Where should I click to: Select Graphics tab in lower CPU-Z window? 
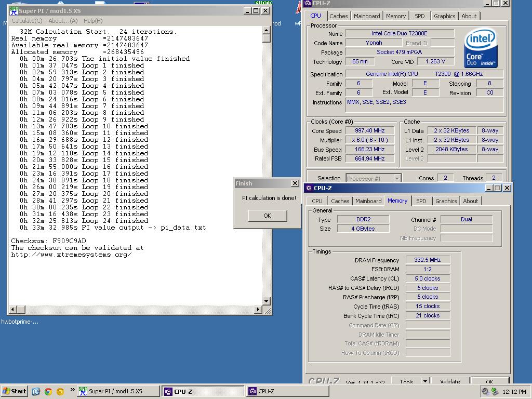point(446,201)
